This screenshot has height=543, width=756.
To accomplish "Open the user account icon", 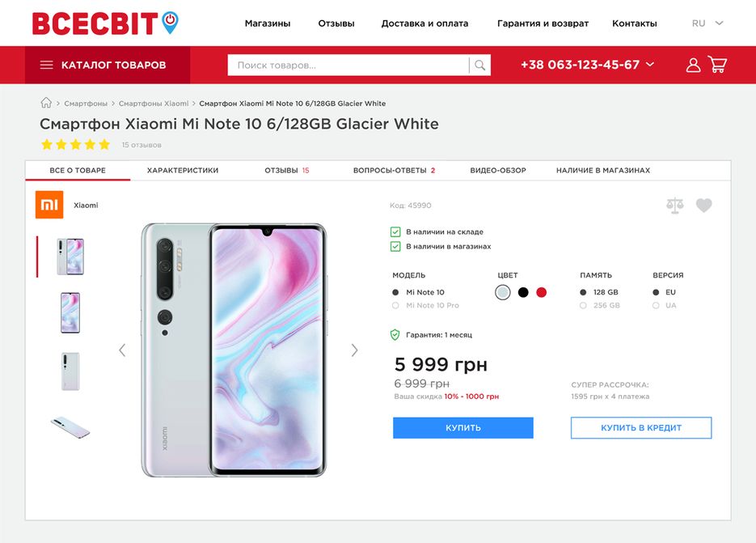I will (693, 65).
